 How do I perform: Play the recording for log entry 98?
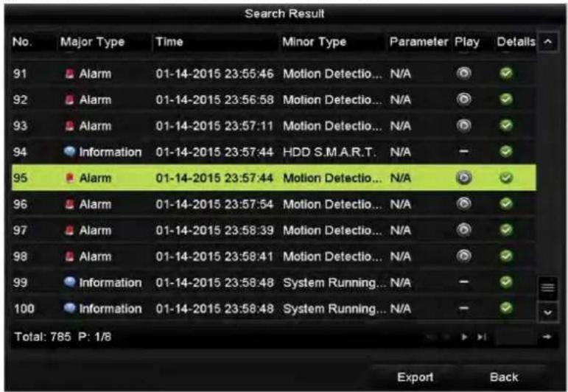(463, 256)
